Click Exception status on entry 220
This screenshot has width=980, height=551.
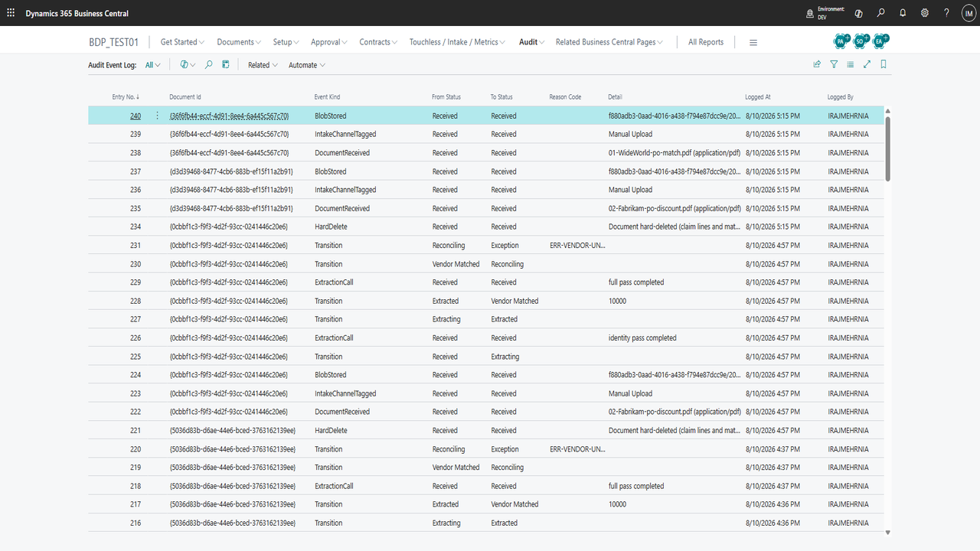coord(505,449)
